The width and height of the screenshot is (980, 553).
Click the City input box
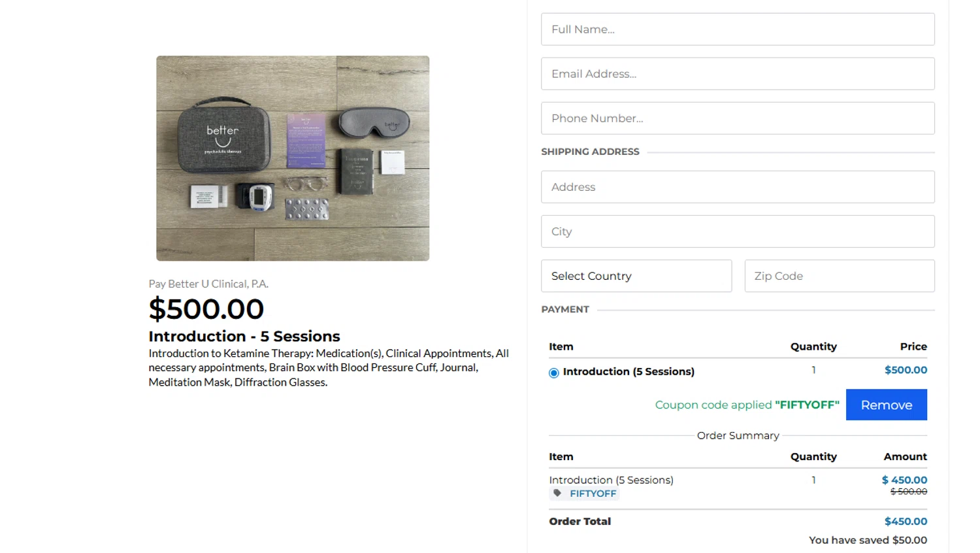pyautogui.click(x=738, y=231)
